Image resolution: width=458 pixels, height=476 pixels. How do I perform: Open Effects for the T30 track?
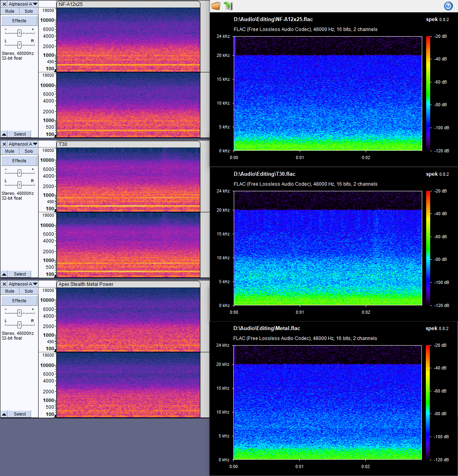pyautogui.click(x=19, y=161)
